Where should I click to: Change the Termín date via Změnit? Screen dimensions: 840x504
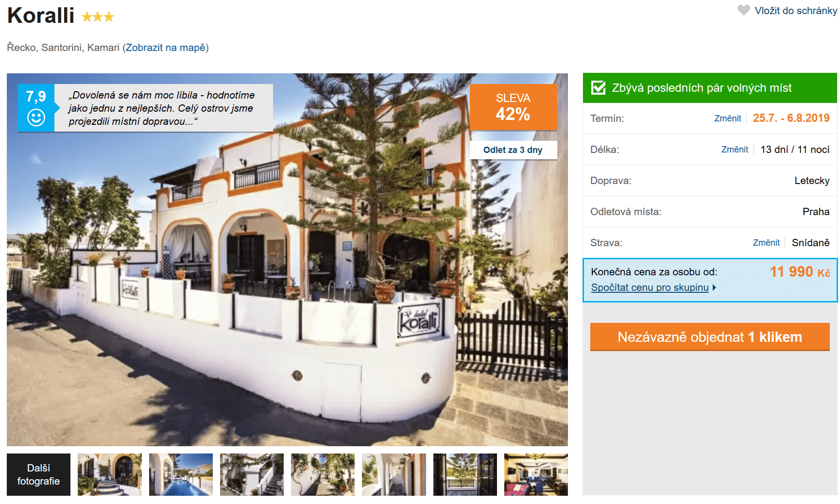tap(727, 118)
